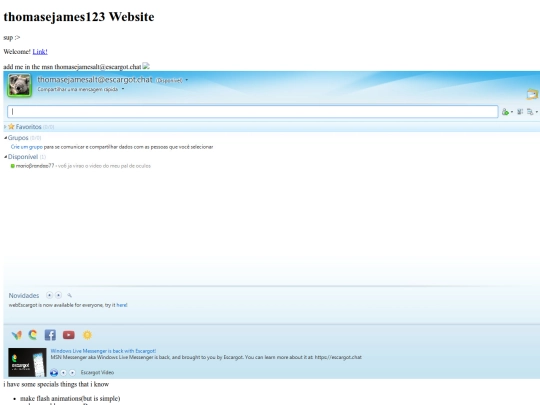Click the Crie um grupo link

[27, 147]
